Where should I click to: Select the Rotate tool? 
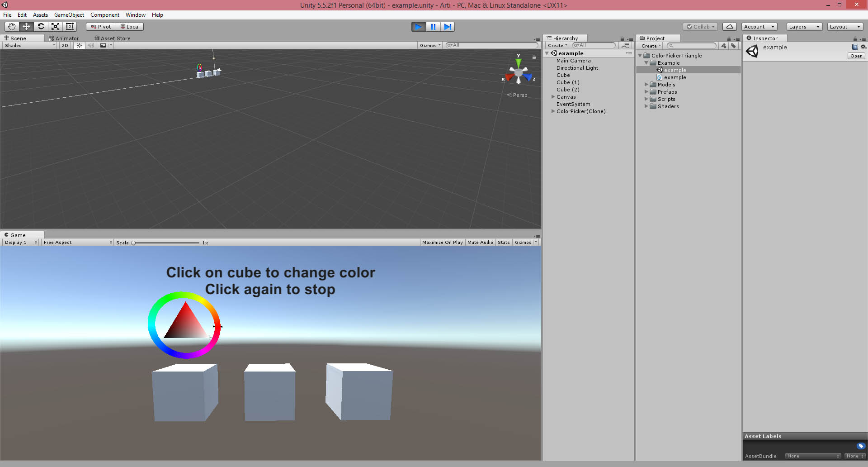click(41, 26)
